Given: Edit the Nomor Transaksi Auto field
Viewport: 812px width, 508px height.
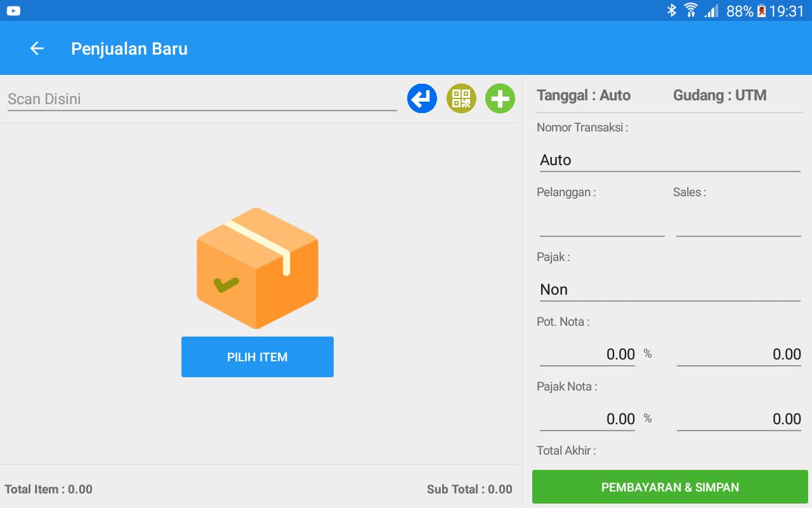Looking at the screenshot, I should click(669, 160).
